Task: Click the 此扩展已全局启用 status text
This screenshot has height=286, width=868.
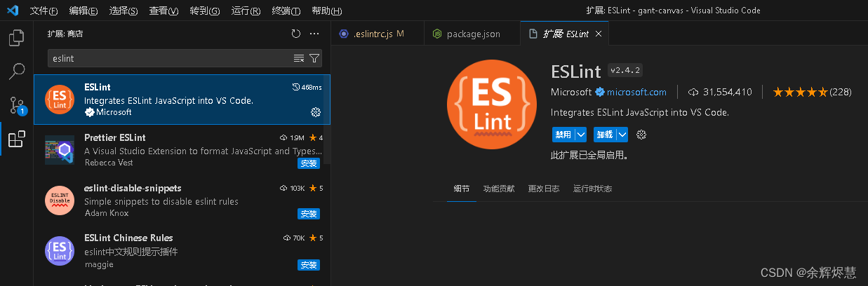Action: [x=589, y=156]
